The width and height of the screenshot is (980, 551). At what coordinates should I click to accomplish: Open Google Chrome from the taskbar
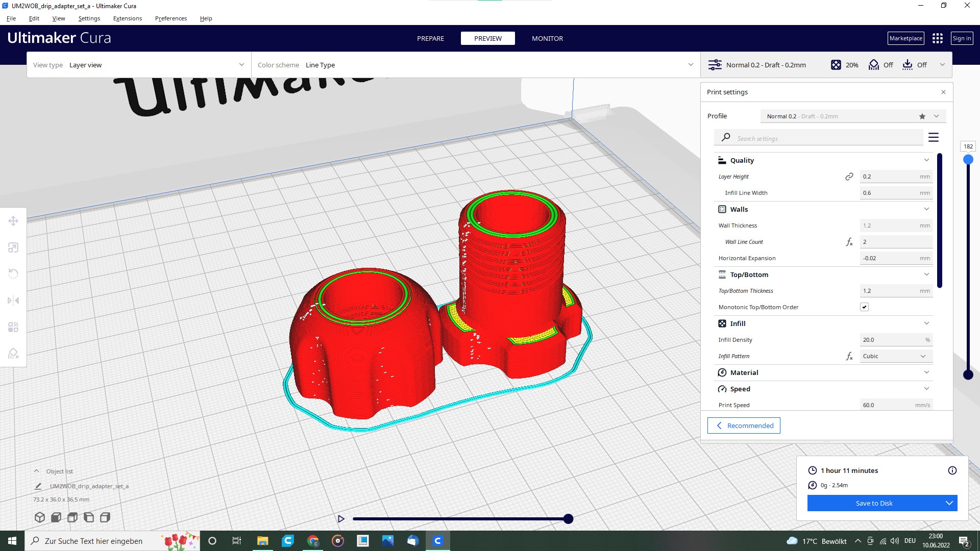click(313, 541)
